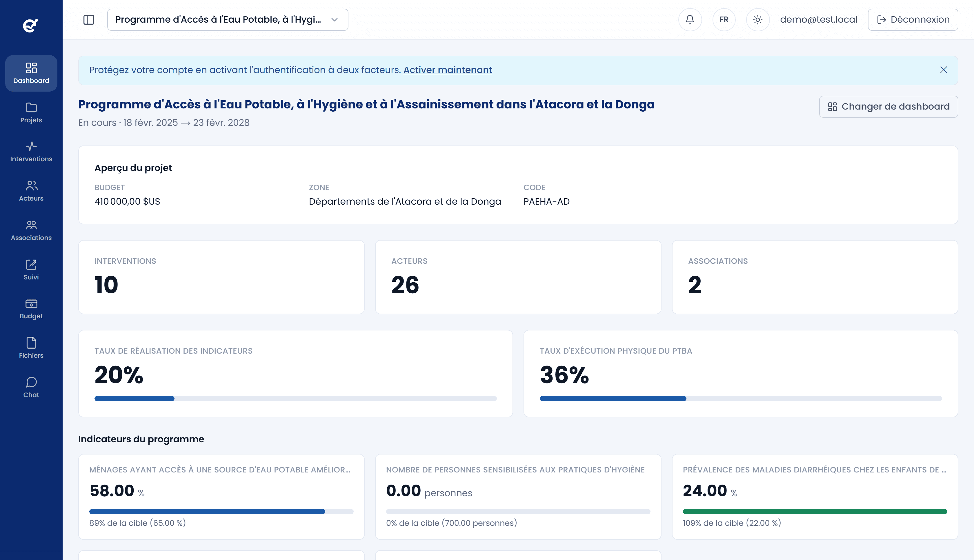The width and height of the screenshot is (974, 560).
Task: Go to the Budget section
Action: [x=31, y=309]
